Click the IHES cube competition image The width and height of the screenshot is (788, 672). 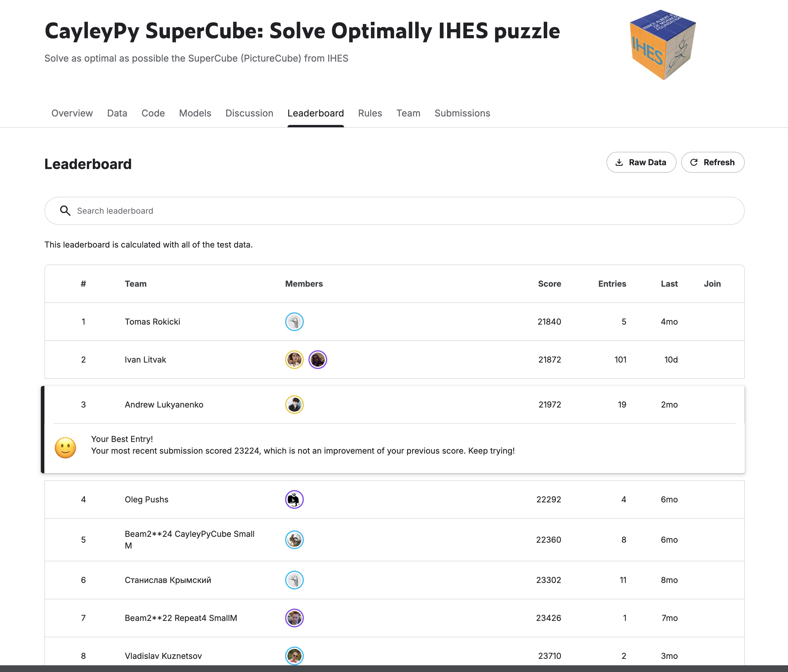[663, 45]
